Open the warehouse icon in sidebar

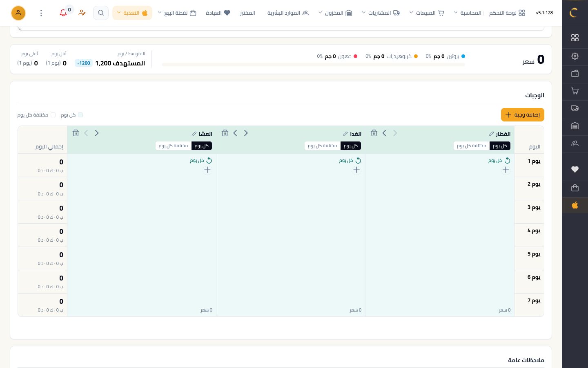(x=575, y=126)
